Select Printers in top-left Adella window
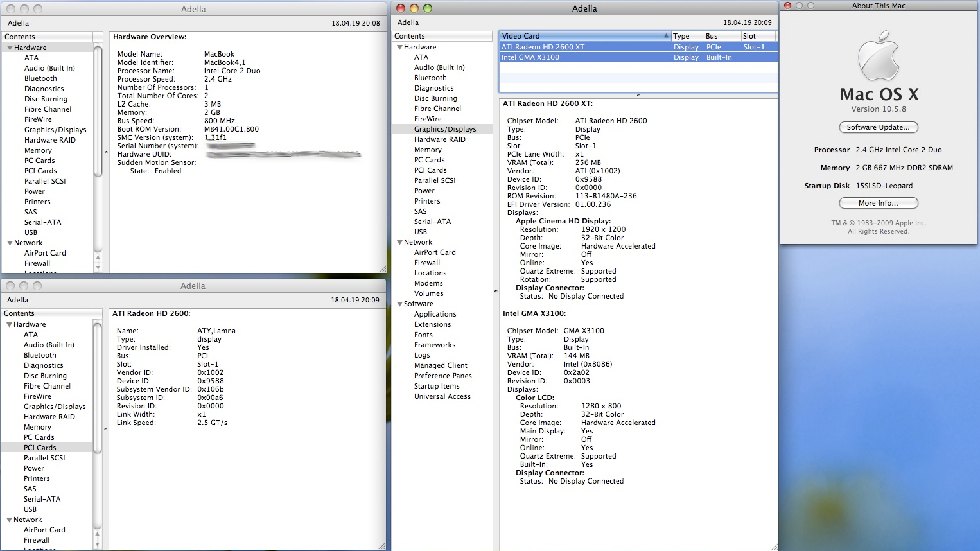The image size is (980, 551). point(37,202)
